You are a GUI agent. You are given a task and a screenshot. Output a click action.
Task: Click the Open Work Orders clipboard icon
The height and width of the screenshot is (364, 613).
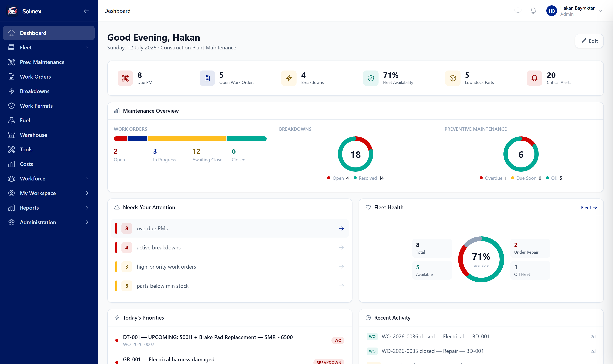point(207,78)
